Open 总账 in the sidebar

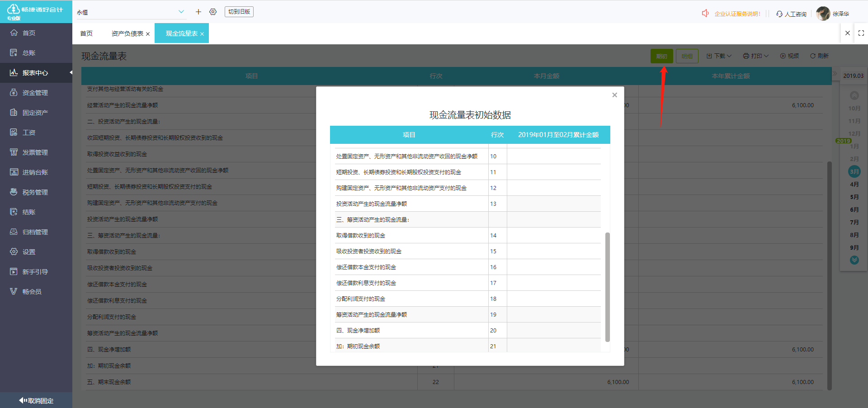pos(29,53)
